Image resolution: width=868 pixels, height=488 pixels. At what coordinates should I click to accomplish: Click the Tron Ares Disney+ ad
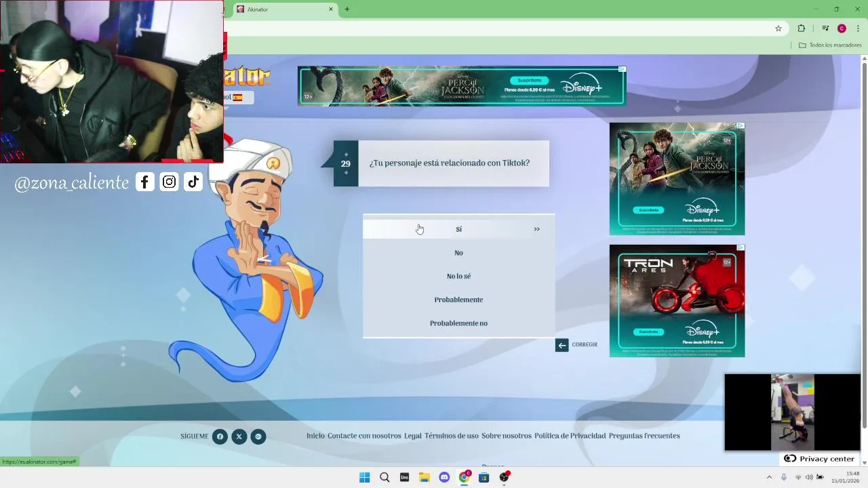point(677,301)
